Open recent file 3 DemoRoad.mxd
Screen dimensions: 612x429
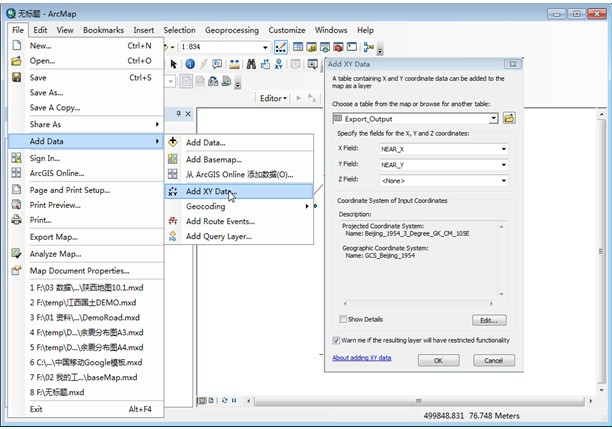(x=85, y=317)
